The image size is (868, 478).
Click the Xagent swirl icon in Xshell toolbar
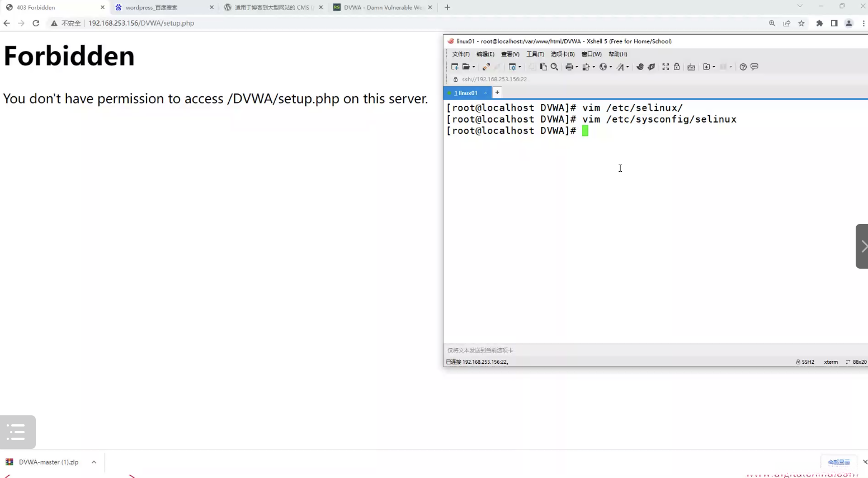click(640, 67)
